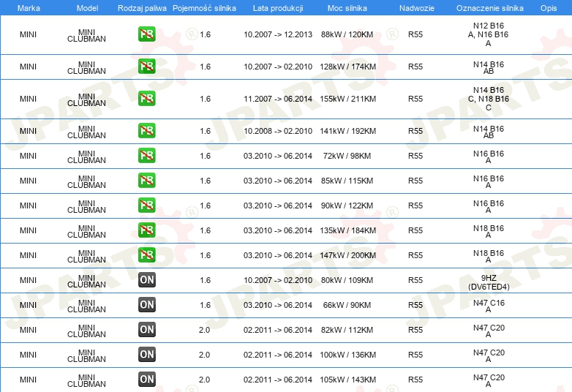Click the MINI brand cell in the 98KM row
The width and height of the screenshot is (572, 392).
[x=28, y=156]
